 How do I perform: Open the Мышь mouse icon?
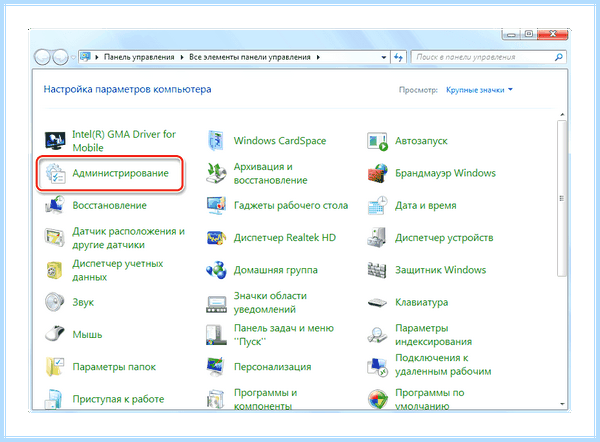pos(55,334)
